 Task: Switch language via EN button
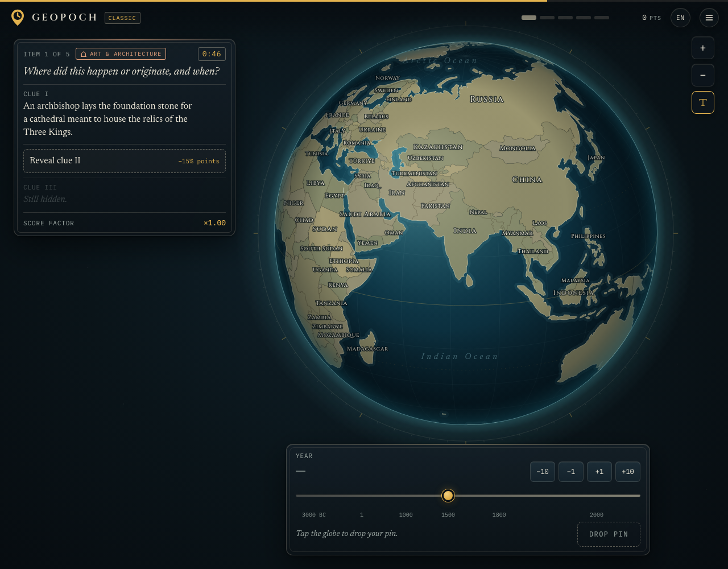680,18
